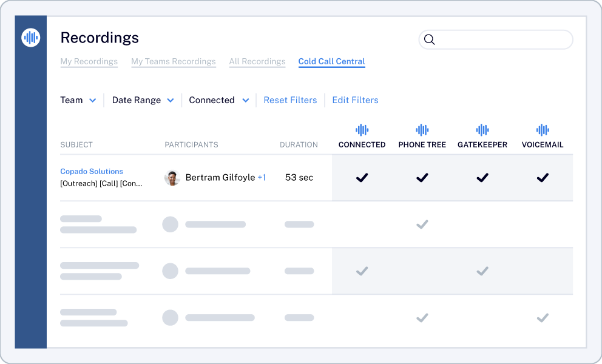Click the waveform icon above GATEKEEPER
The image size is (602, 364).
point(482,130)
